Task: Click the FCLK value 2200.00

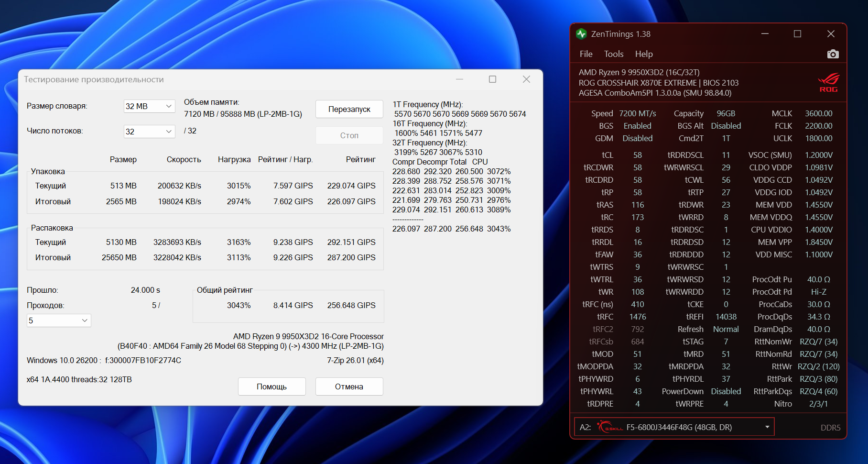Action: [819, 126]
